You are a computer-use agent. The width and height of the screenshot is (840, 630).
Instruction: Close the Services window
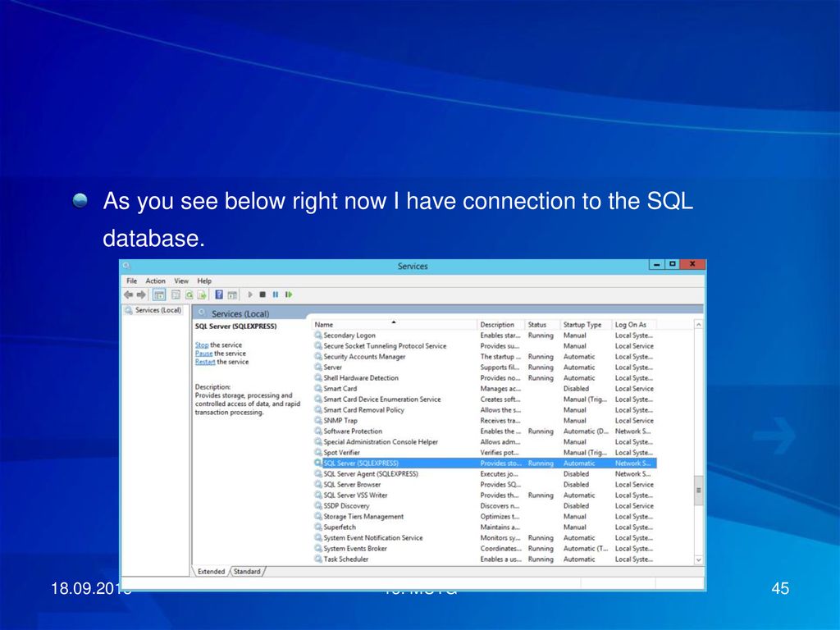tap(692, 264)
